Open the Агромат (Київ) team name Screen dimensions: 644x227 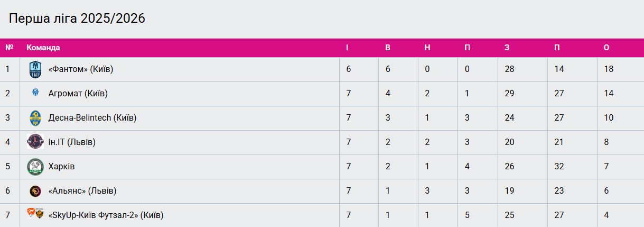point(78,94)
